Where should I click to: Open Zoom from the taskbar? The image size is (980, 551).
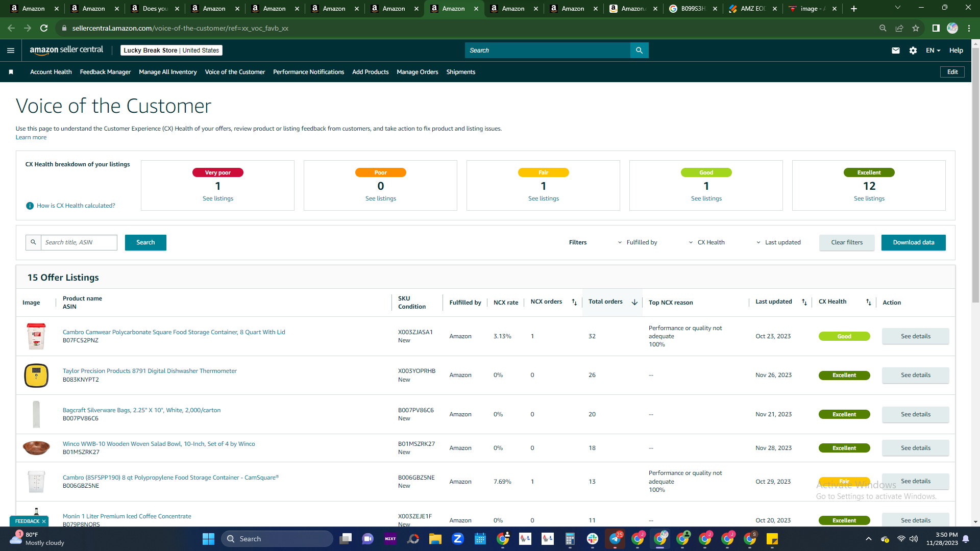[x=457, y=539]
